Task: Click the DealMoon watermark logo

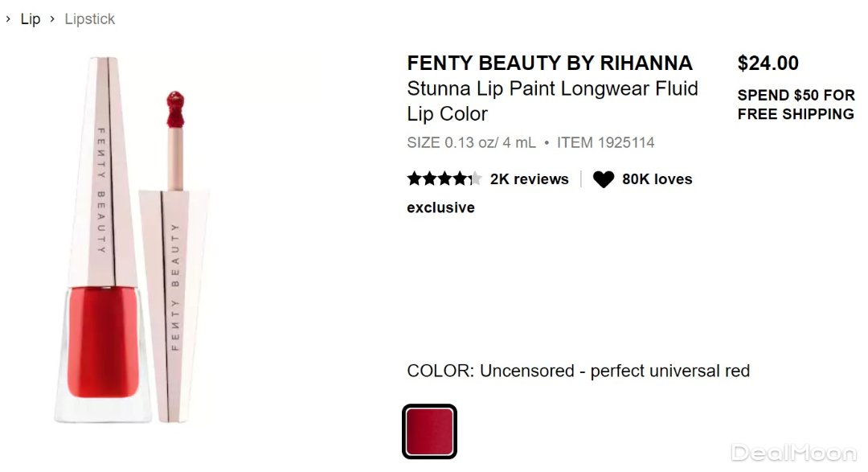Action: coord(792,452)
